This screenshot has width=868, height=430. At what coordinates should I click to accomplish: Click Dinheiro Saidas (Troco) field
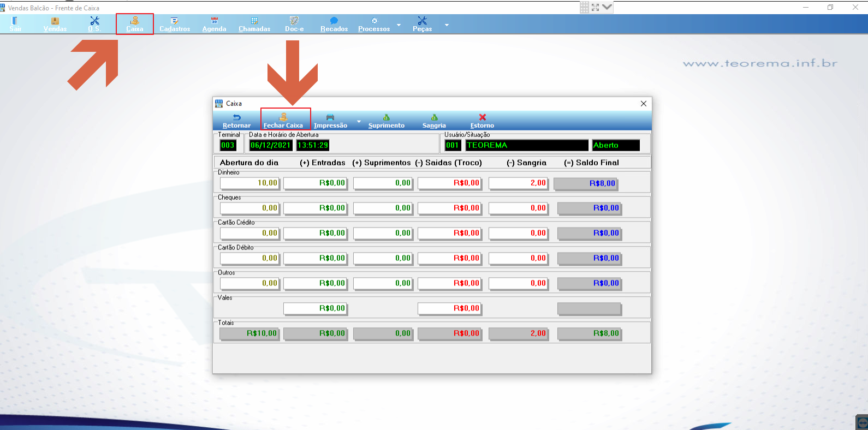[449, 183]
